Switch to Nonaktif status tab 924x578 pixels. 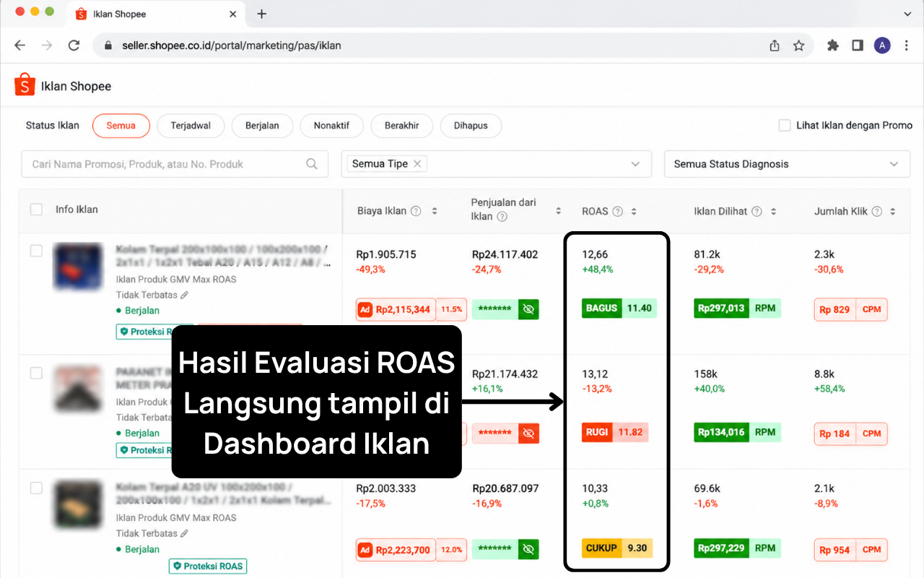(x=331, y=126)
